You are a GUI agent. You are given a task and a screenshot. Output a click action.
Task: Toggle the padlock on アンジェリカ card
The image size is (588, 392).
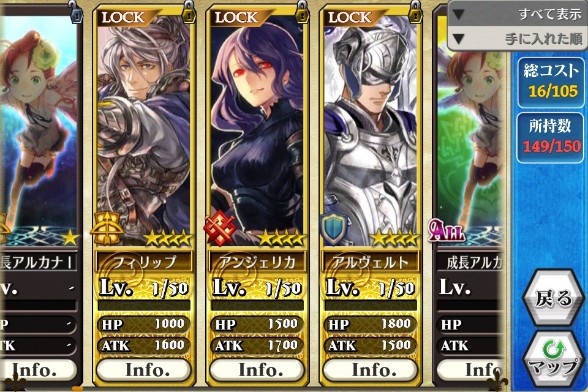302,12
